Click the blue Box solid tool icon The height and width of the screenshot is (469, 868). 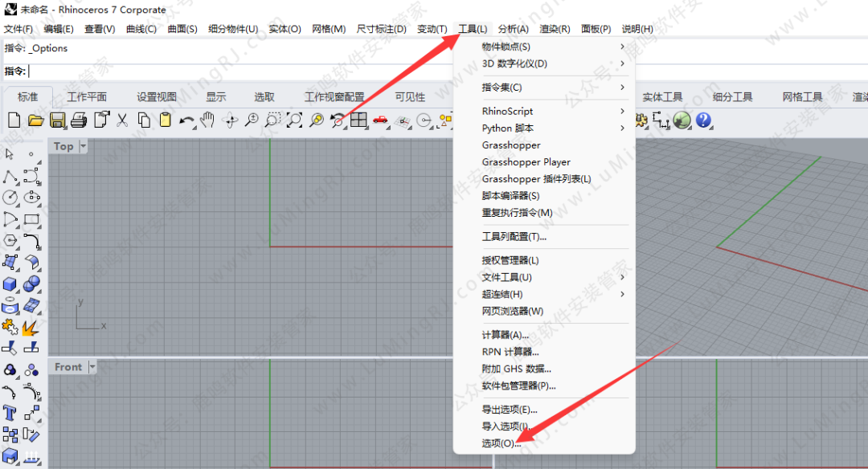10,283
